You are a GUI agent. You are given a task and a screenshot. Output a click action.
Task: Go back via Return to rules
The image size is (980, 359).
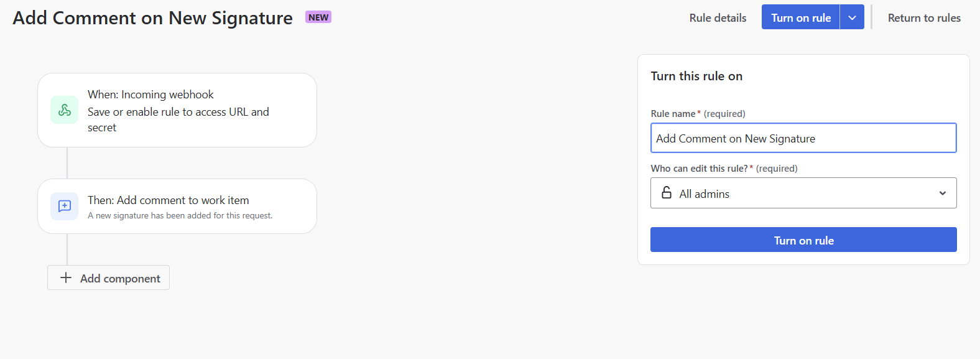(924, 18)
